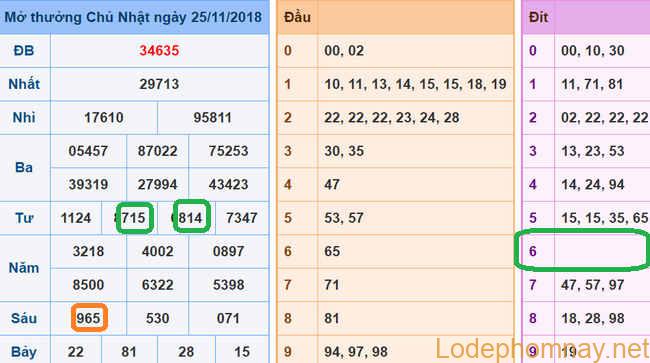Click sixth prize number 965

tap(88, 318)
